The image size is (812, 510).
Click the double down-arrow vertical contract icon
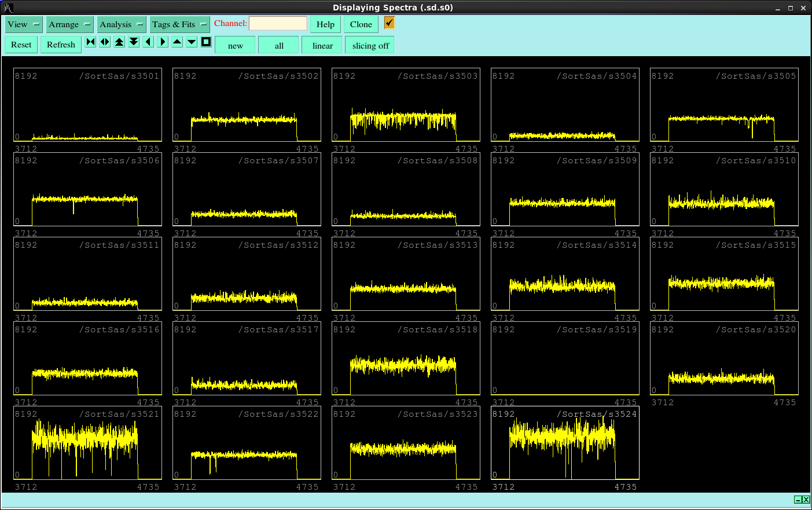click(134, 42)
